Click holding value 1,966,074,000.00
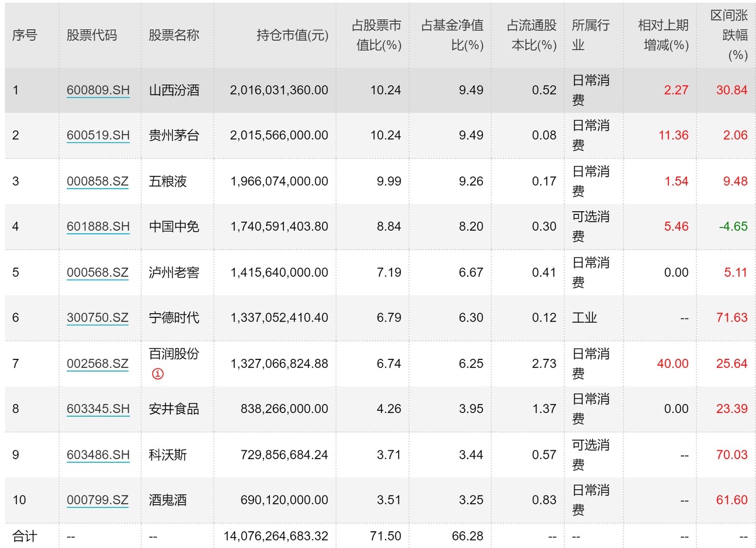 point(279,181)
